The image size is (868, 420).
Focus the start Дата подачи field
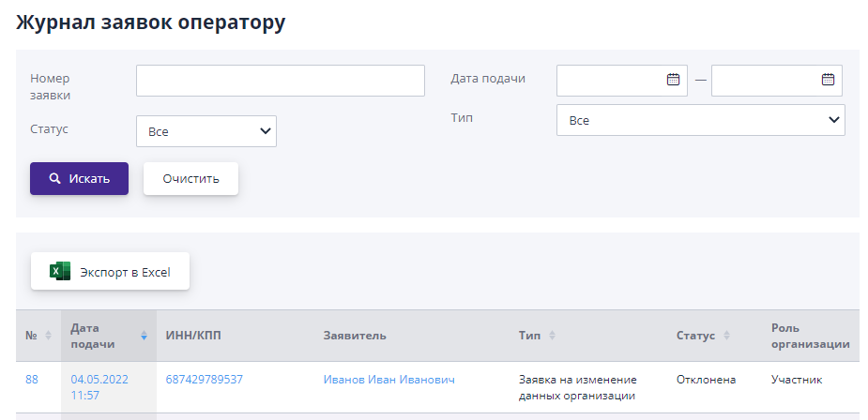coord(610,81)
